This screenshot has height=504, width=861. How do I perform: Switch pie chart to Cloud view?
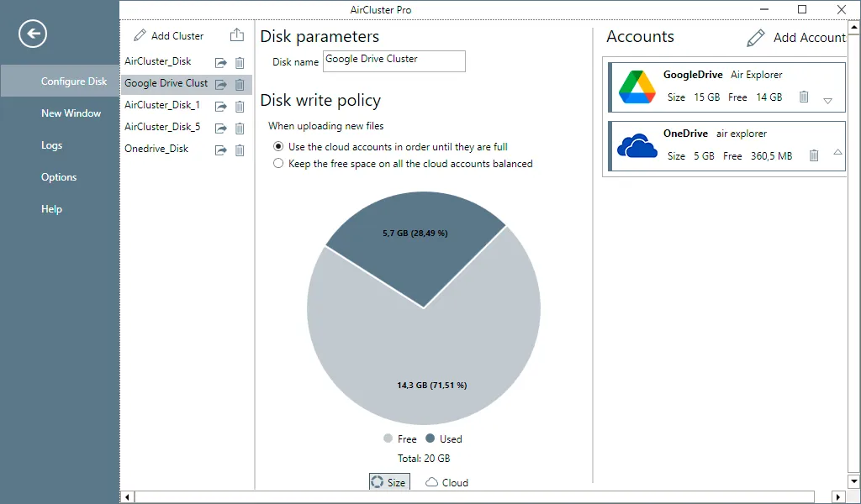point(447,482)
